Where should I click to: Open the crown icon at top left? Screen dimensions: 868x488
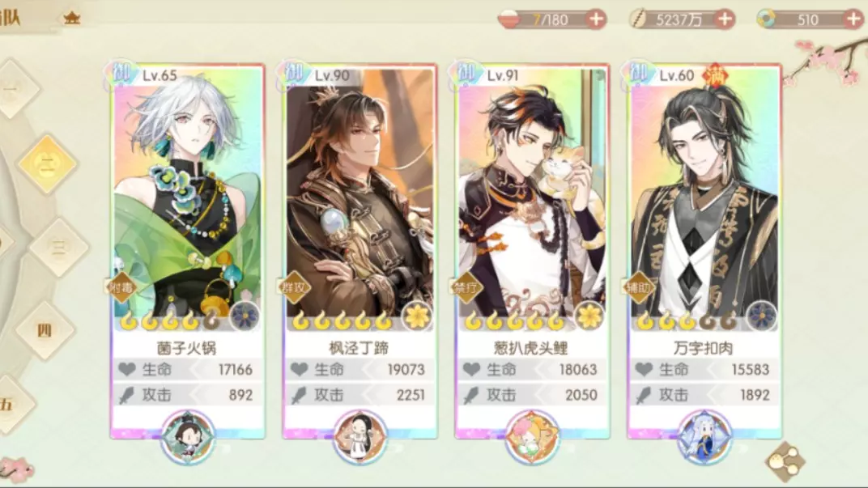71,19
